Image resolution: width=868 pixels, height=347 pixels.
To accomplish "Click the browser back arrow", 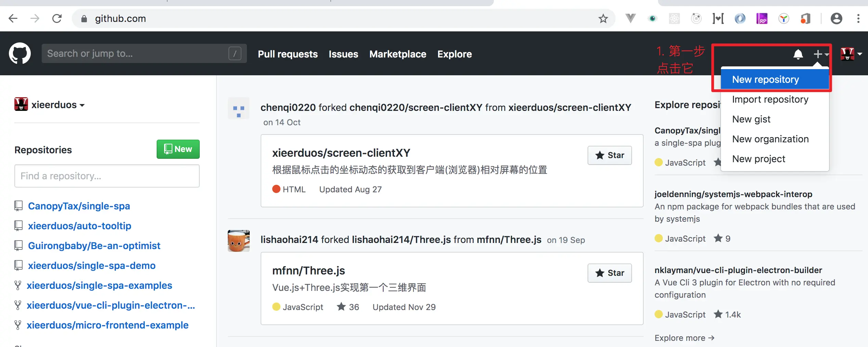I will point(13,18).
